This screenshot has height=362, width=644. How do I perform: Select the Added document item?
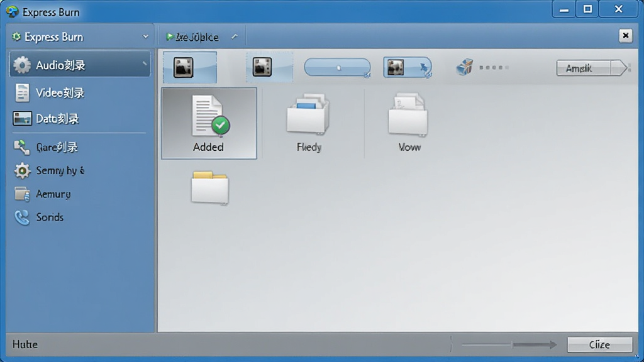[x=209, y=123]
